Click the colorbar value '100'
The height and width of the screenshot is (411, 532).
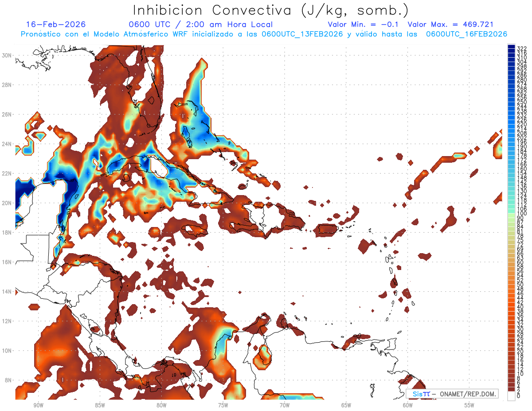pyautogui.click(x=522, y=214)
